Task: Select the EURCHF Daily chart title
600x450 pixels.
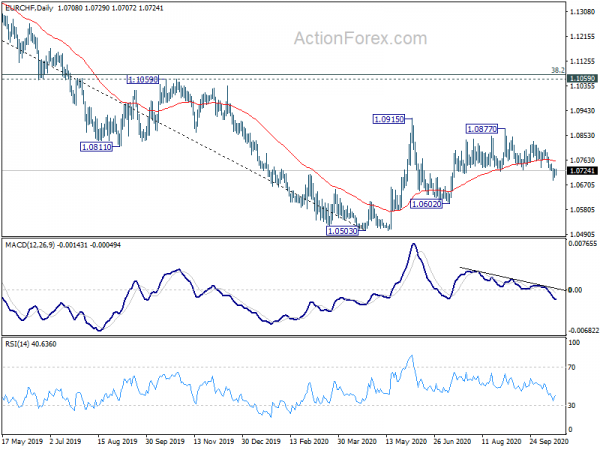Action: pos(29,8)
